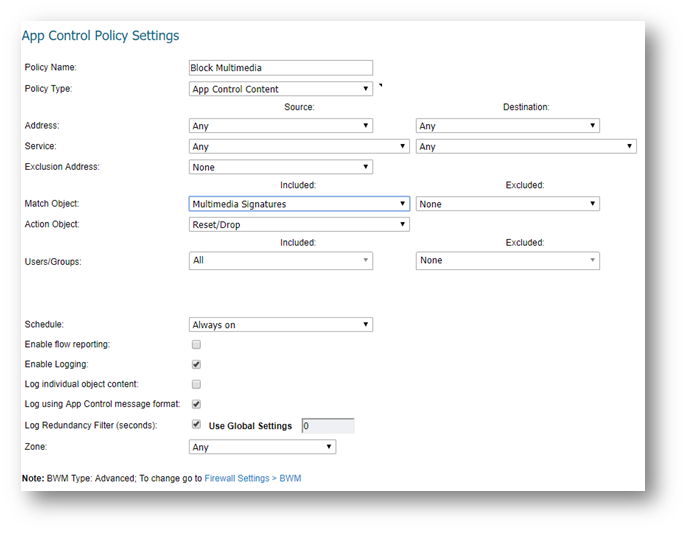Open the Policy Type dropdown
The width and height of the screenshot is (687, 533).
280,89
